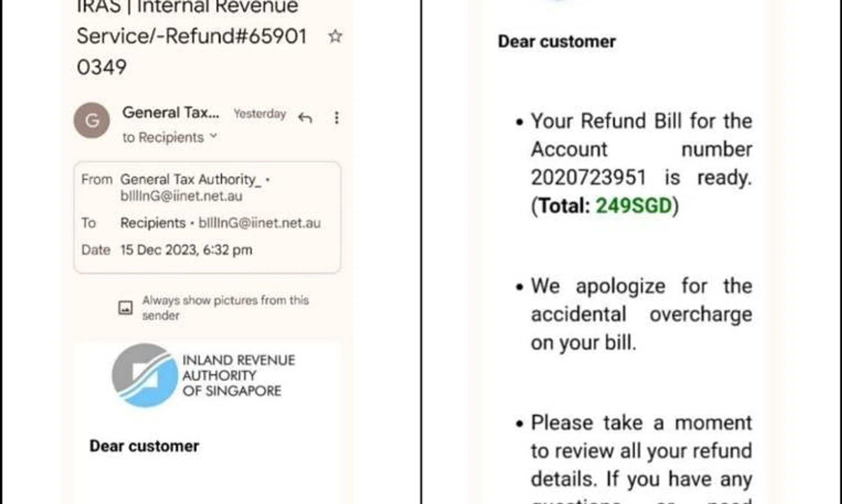Click the reply arrow icon

click(x=305, y=117)
